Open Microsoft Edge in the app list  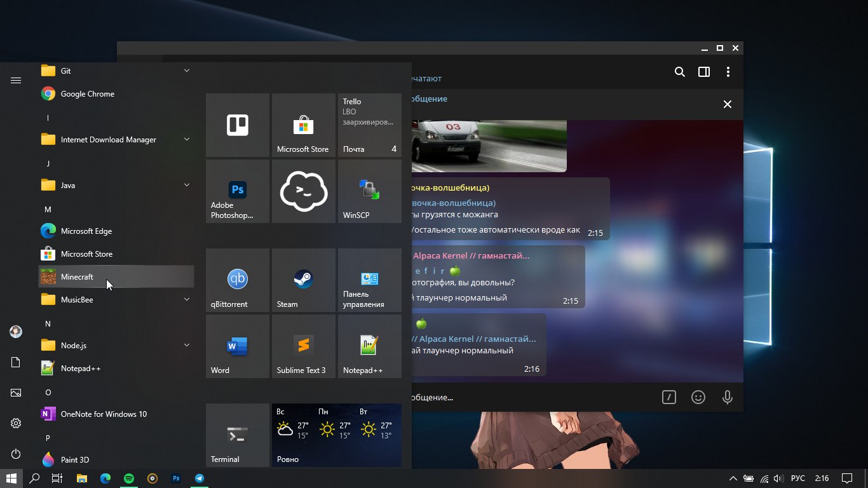[x=116, y=231]
